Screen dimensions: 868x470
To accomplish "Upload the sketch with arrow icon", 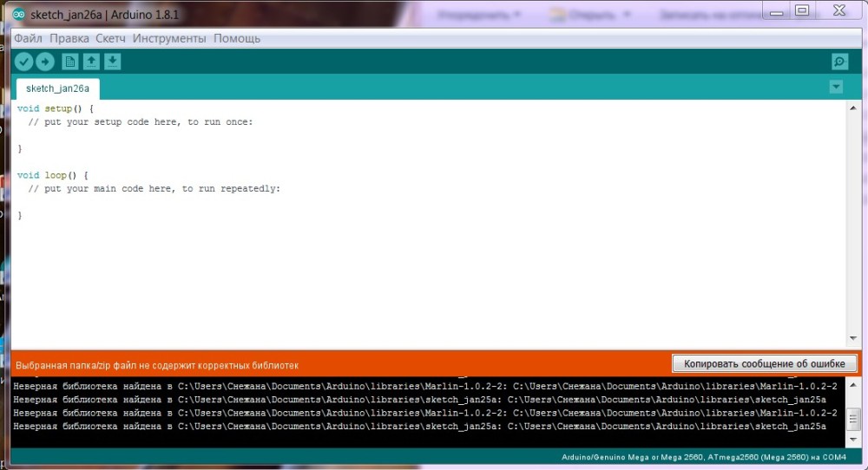I will 45,62.
